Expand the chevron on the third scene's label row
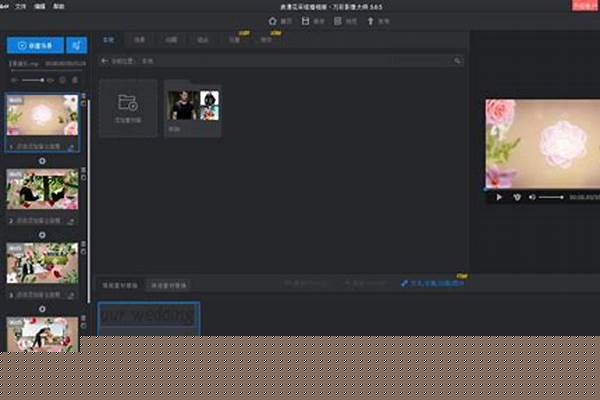The width and height of the screenshot is (600, 400). click(x=11, y=295)
